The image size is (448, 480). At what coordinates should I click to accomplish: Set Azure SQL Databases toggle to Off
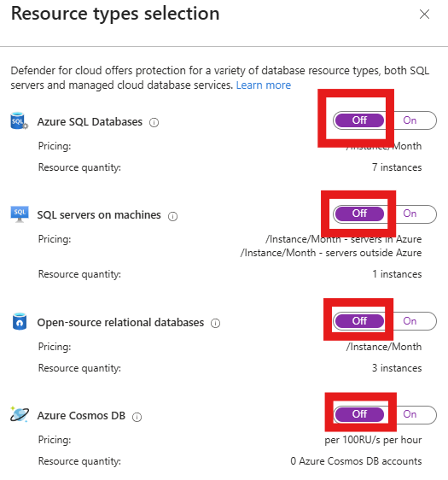coord(359,120)
